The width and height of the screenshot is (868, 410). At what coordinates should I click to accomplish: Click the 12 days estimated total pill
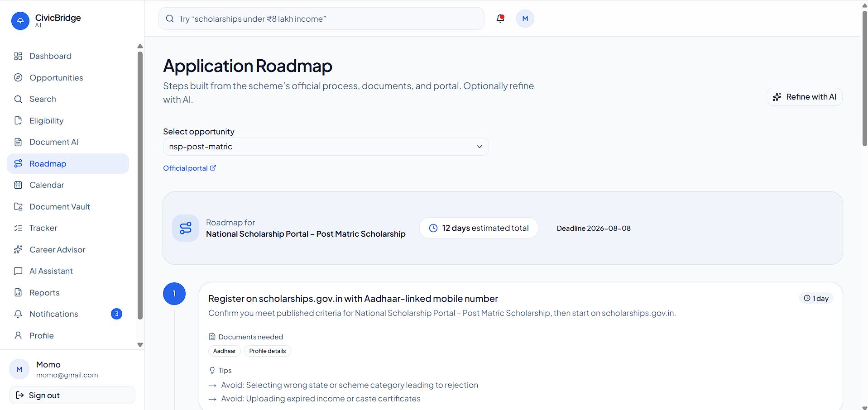[x=479, y=228]
